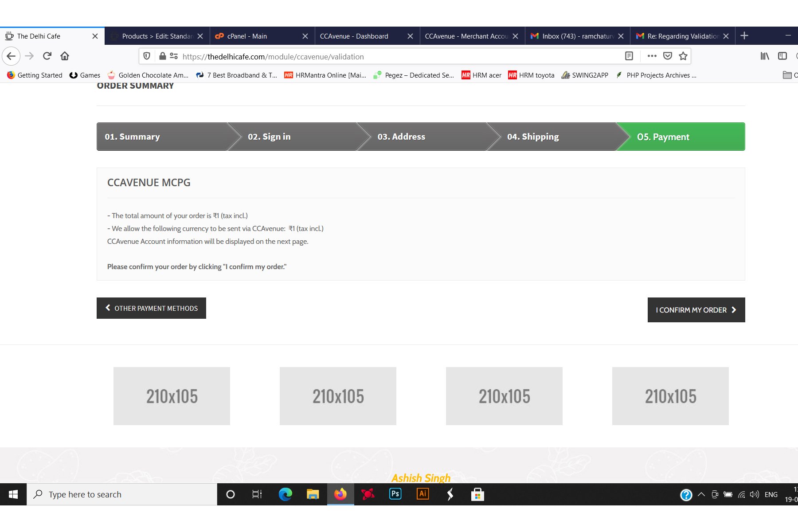
Task: Open Getting Started bookmark
Action: coord(35,75)
